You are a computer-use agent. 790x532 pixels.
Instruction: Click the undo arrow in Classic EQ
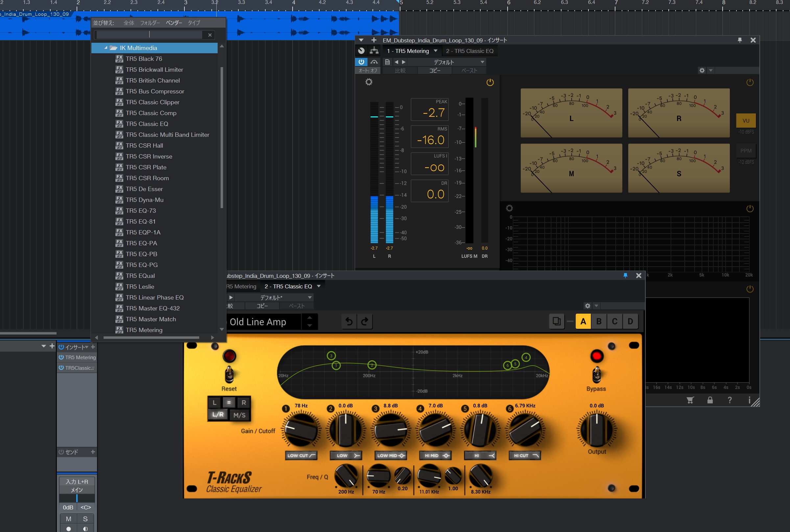(349, 321)
